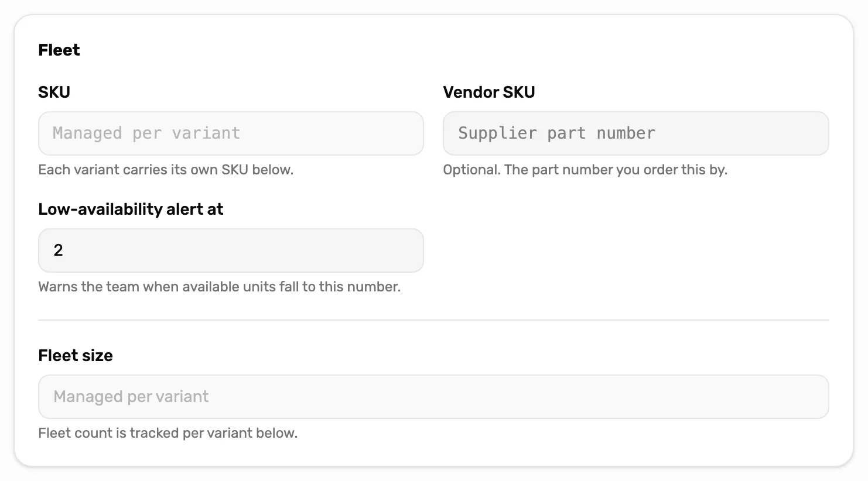
Task: Click the Fleet size label
Action: (x=76, y=355)
